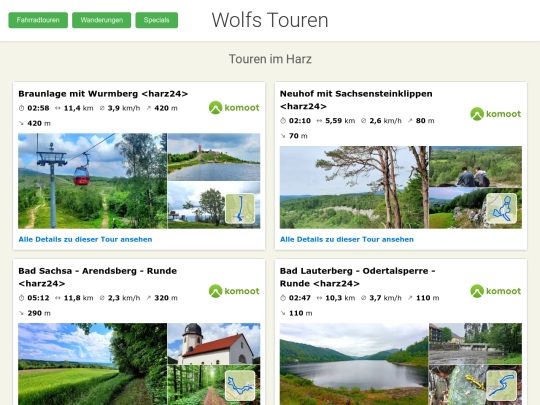
Task: Open the Fahrradtouren category
Action: tap(38, 20)
